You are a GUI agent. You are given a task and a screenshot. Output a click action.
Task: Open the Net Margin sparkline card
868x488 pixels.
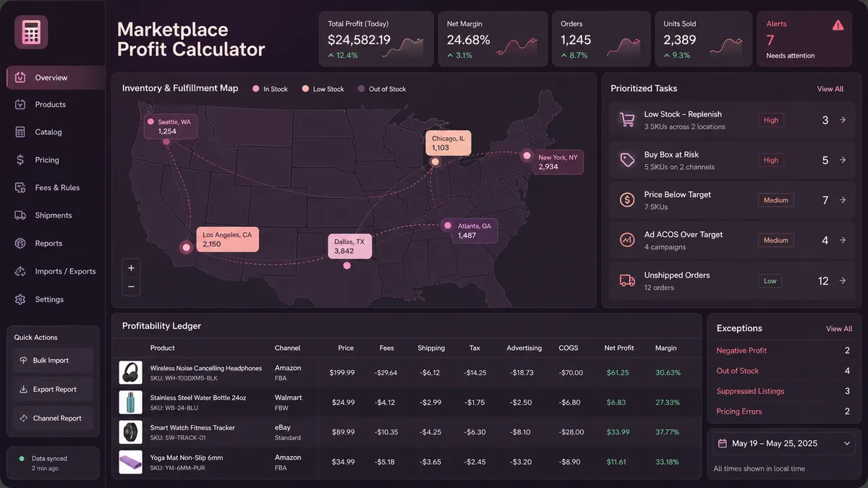point(493,38)
